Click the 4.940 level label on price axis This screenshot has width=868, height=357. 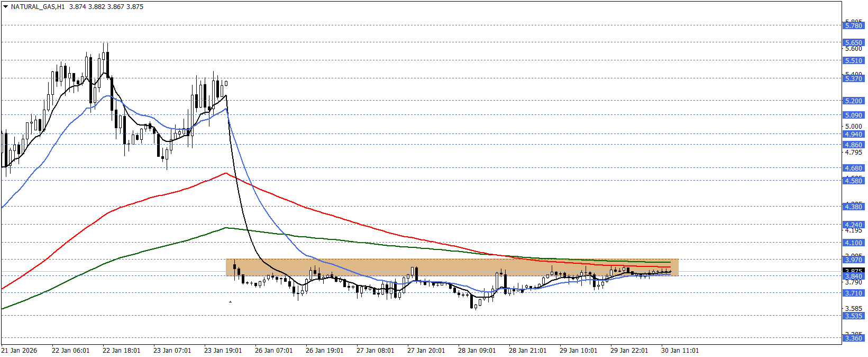click(853, 134)
